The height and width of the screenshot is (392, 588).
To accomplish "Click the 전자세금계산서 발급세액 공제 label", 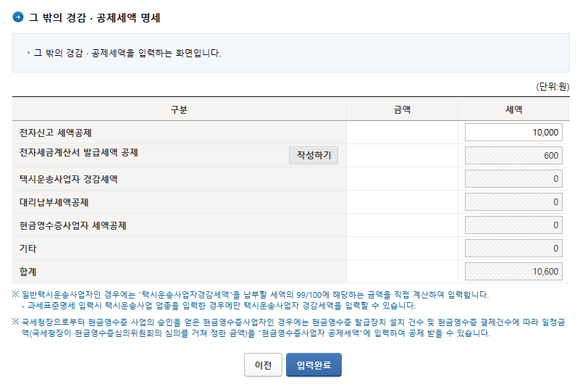I will 79,153.
